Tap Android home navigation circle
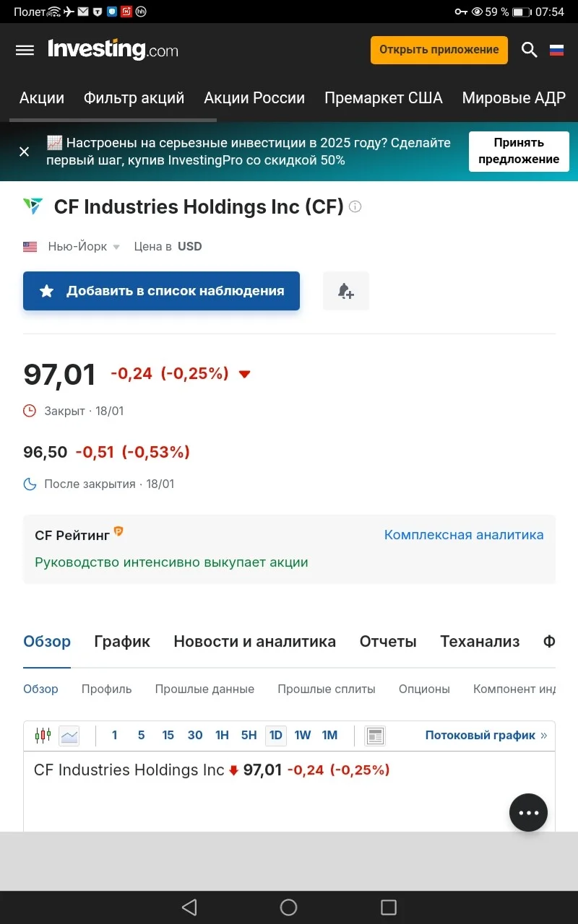The height and width of the screenshot is (924, 578). (x=288, y=907)
